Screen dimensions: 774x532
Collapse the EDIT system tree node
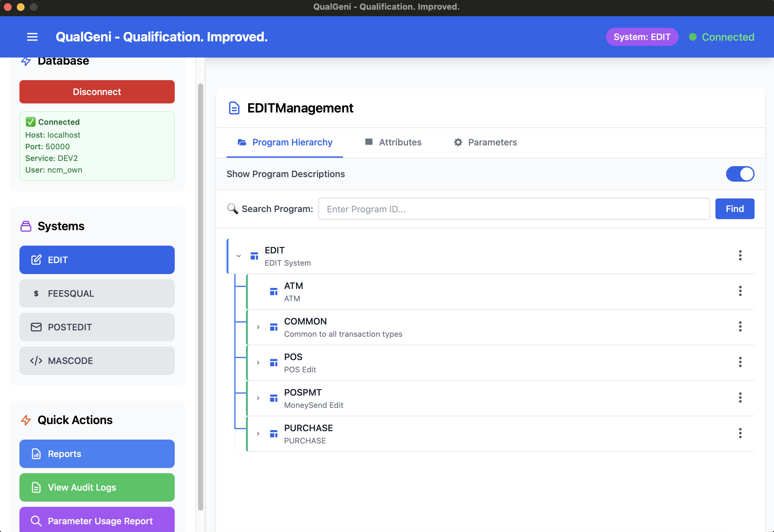(238, 256)
